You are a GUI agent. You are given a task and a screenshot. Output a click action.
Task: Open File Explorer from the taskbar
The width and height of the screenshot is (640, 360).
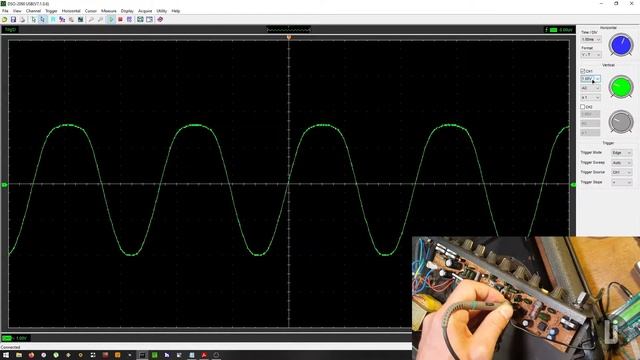tap(19, 355)
